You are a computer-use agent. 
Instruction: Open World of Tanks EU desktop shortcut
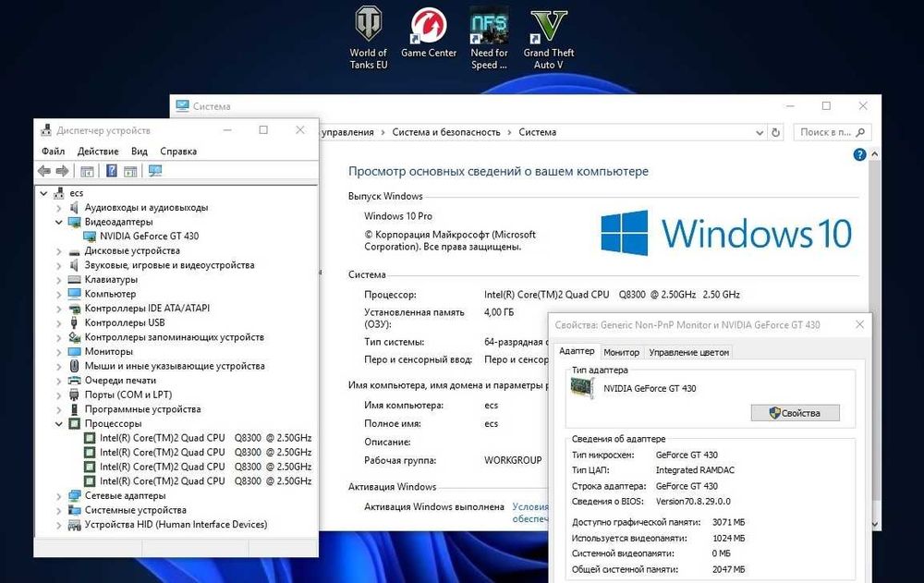pyautogui.click(x=369, y=38)
